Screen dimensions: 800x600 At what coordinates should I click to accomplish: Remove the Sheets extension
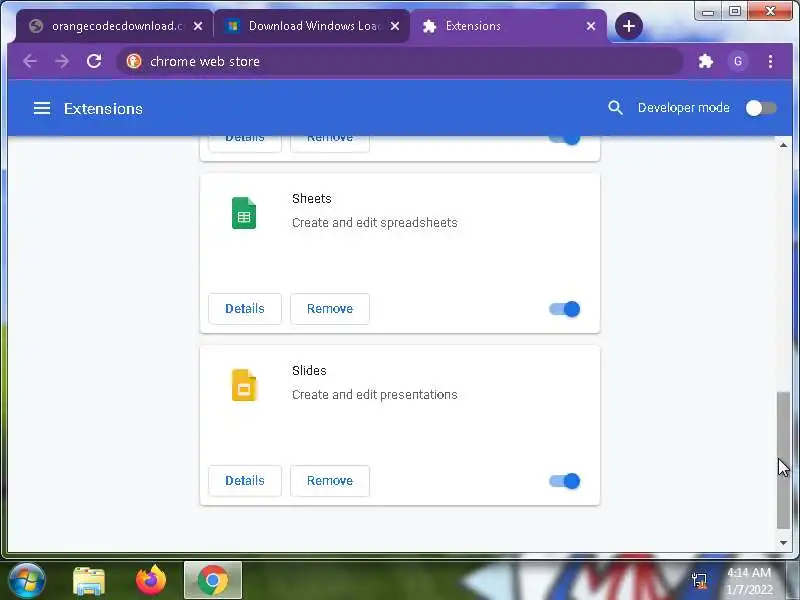[330, 309]
